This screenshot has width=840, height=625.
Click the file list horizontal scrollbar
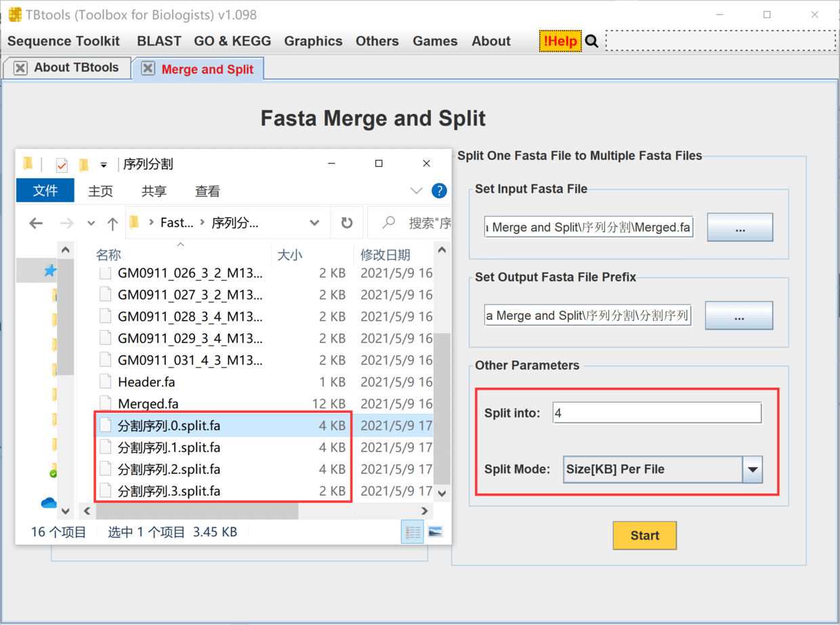pos(196,510)
